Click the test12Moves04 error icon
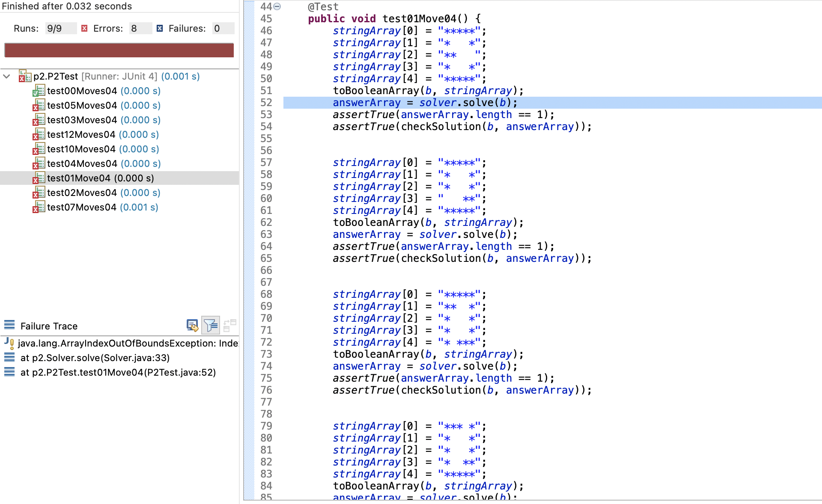Screen dimensions: 822x504 [x=39, y=135]
